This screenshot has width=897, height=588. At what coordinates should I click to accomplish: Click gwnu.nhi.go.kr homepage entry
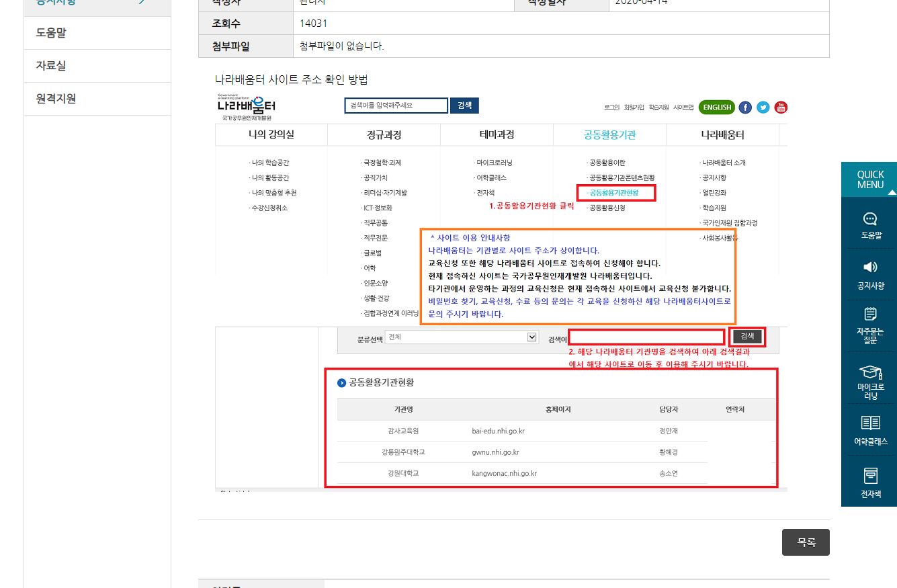496,452
